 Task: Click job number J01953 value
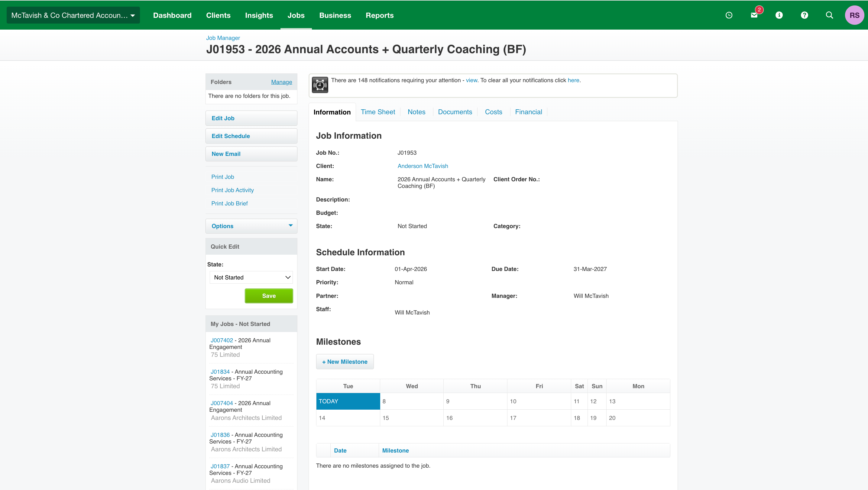pos(407,153)
